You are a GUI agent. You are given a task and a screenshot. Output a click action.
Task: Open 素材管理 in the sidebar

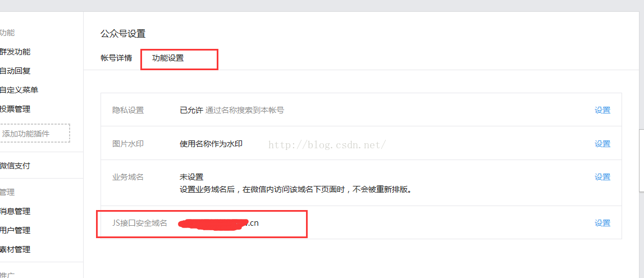pyautogui.click(x=15, y=249)
